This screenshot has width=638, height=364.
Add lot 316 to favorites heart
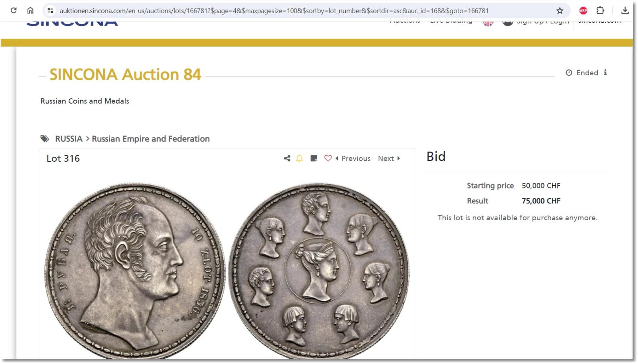pyautogui.click(x=328, y=159)
